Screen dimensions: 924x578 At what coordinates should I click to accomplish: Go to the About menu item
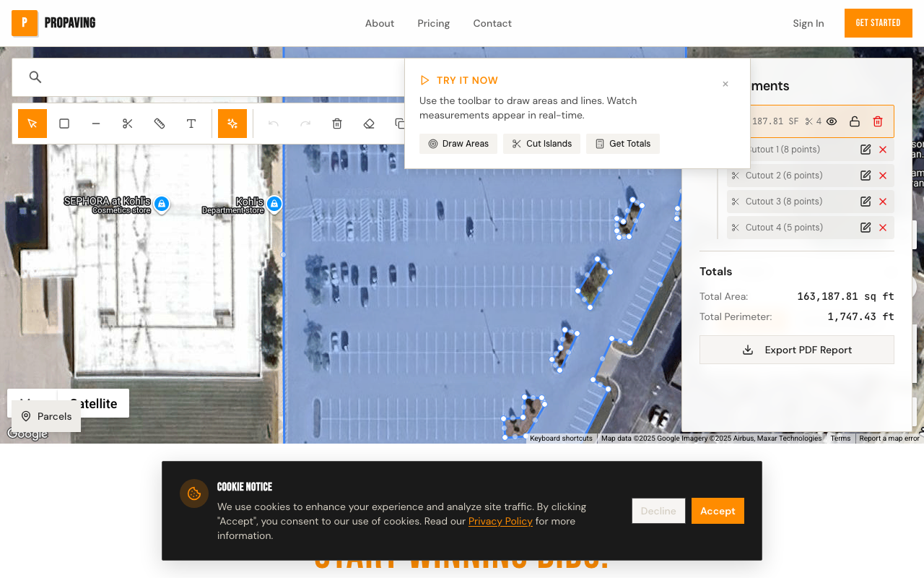379,23
